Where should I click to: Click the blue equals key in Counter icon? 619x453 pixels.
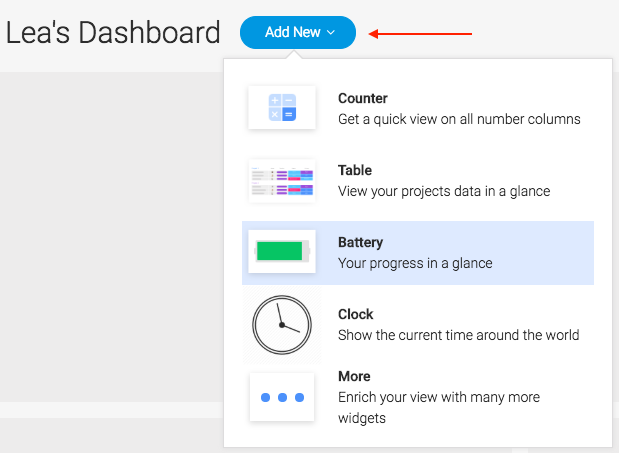(289, 114)
